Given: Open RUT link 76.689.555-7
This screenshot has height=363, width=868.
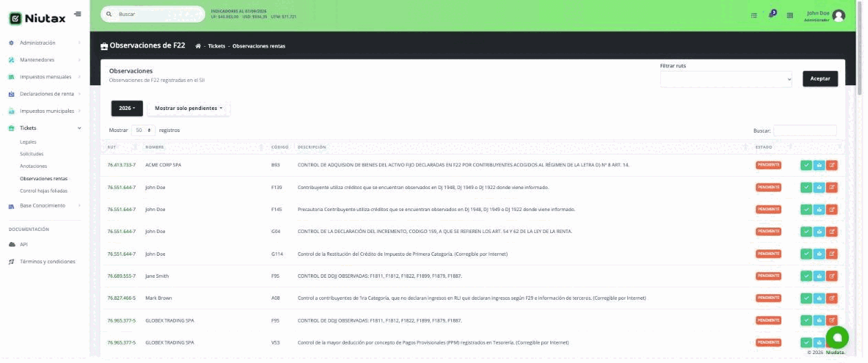Looking at the screenshot, I should [x=122, y=276].
